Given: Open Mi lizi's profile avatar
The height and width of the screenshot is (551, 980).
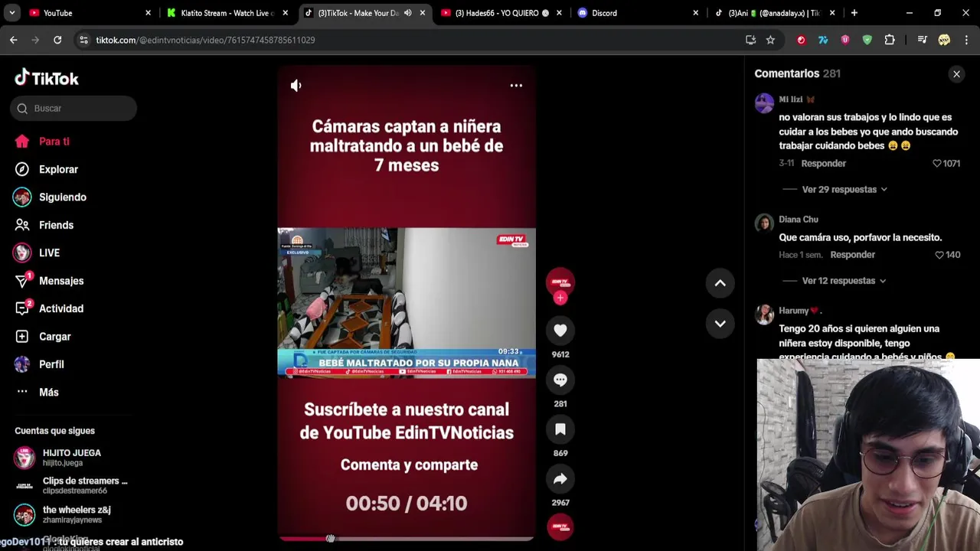Looking at the screenshot, I should pos(764,103).
